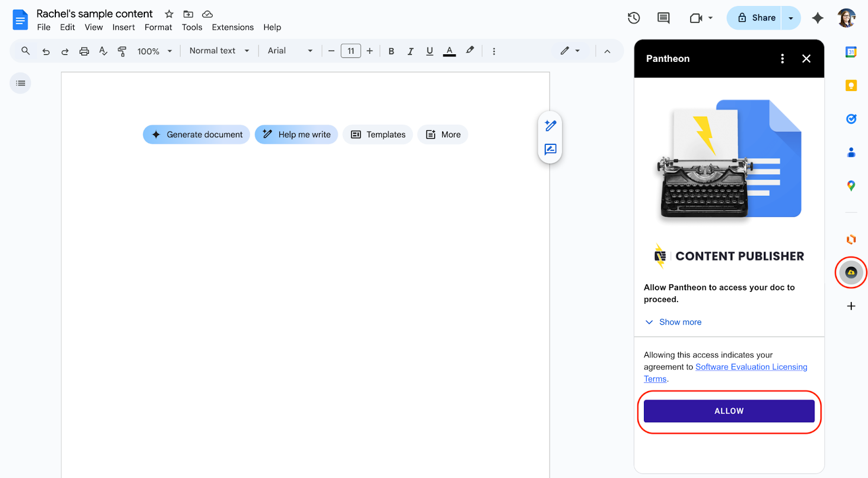This screenshot has height=478, width=868.
Task: Click the font size input field
Action: (x=350, y=51)
